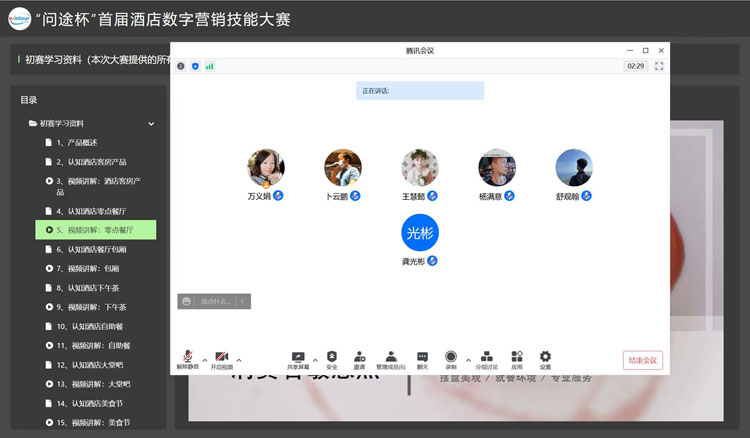Open the Security (安全) shield menu

pyautogui.click(x=332, y=360)
